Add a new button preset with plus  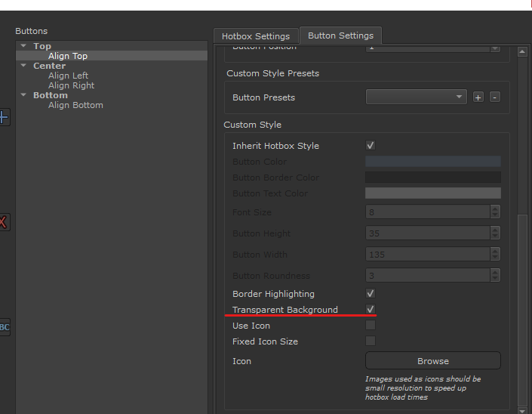click(x=478, y=97)
